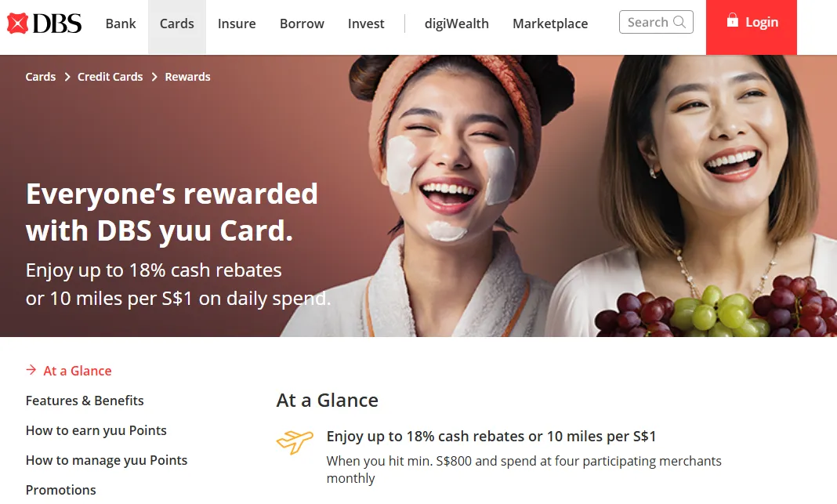Screen dimensions: 837x504
Task: Click the red arrow beside At a Glance
Action: [x=31, y=369]
